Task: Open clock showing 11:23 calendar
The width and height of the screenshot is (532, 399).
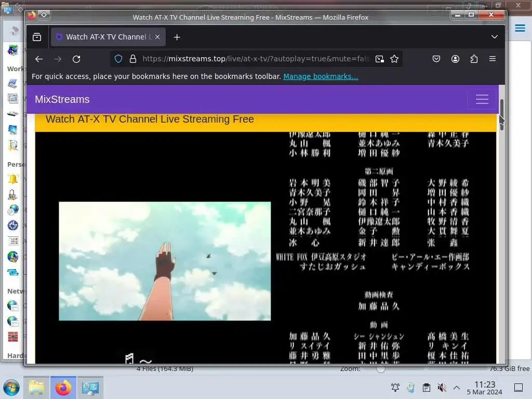Action: coord(485,388)
